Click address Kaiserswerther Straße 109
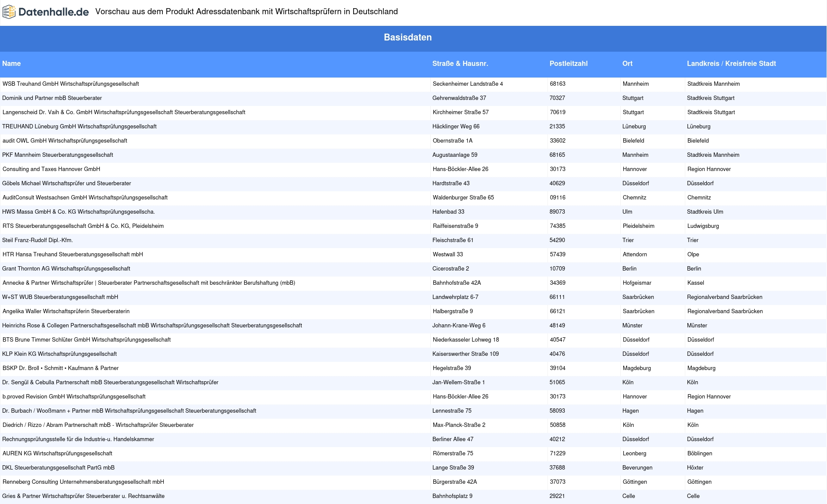 click(x=466, y=354)
